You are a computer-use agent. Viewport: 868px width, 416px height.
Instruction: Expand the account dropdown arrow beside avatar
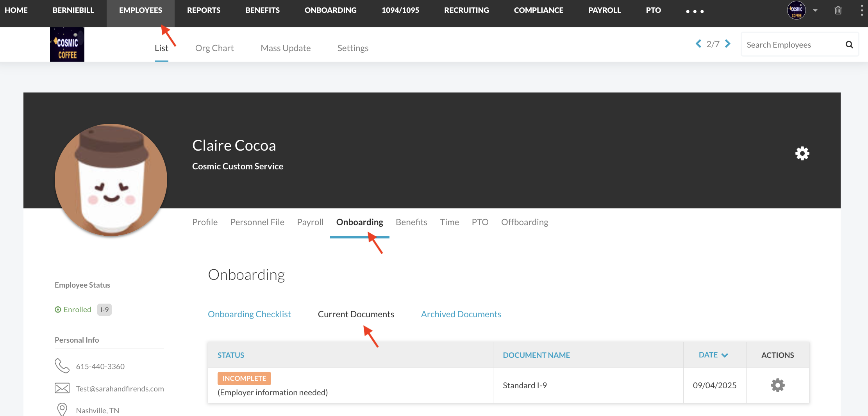[x=815, y=11]
